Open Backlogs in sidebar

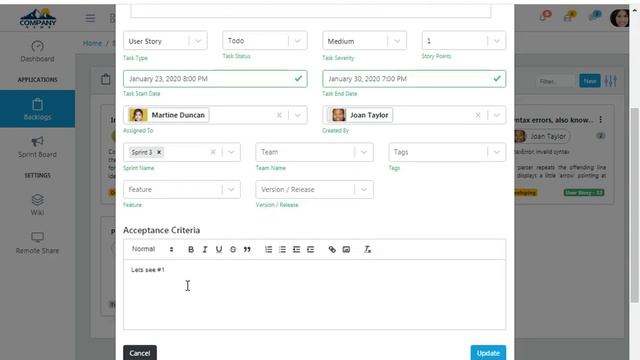pyautogui.click(x=37, y=109)
